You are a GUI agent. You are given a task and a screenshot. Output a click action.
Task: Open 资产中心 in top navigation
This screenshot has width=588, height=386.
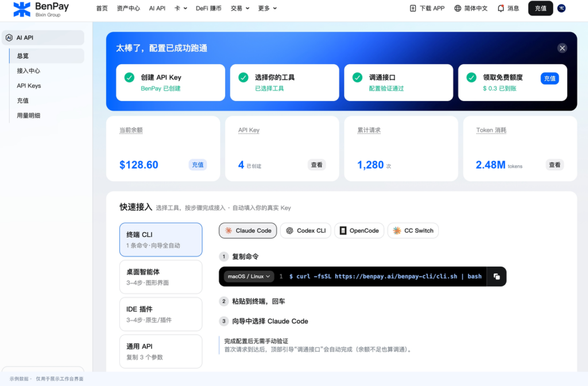[128, 8]
